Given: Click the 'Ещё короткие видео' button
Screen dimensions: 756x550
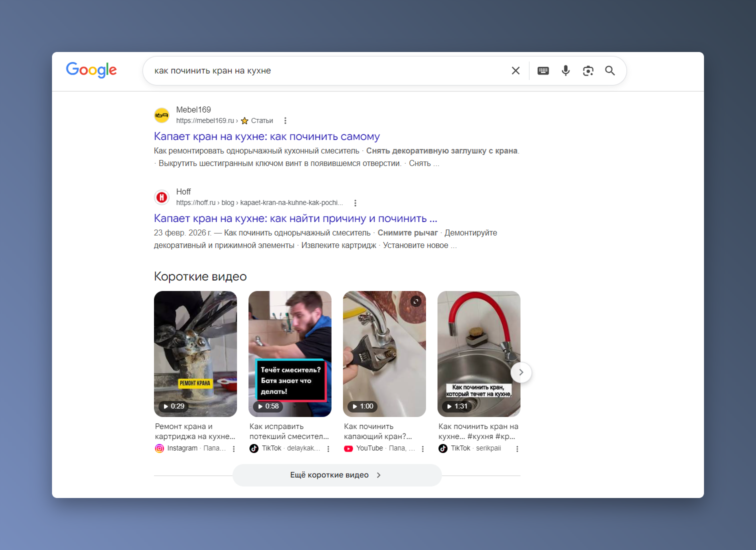Looking at the screenshot, I should (337, 475).
